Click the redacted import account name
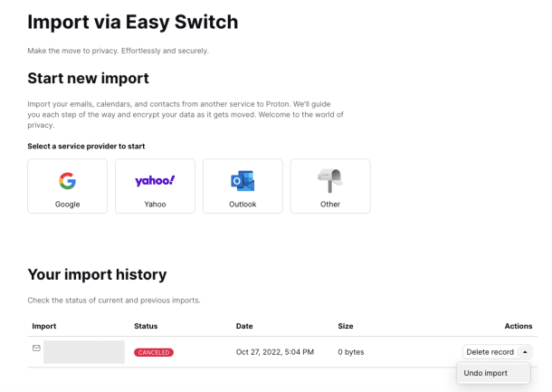The height and width of the screenshot is (392, 552). click(x=84, y=352)
